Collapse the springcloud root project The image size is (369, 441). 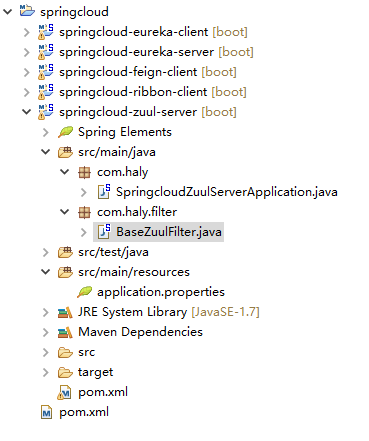8,12
